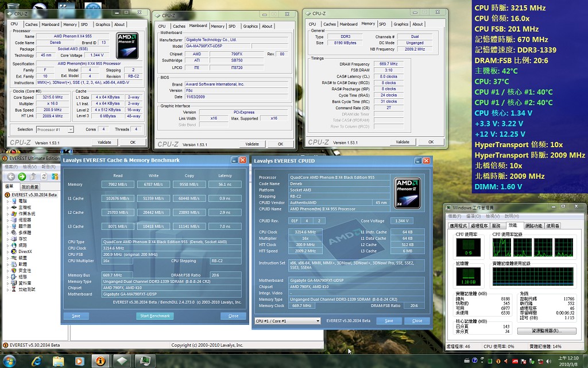The image size is (588, 368).
Task: Open 選項(O) menu in Task Manager
Action: (473, 216)
